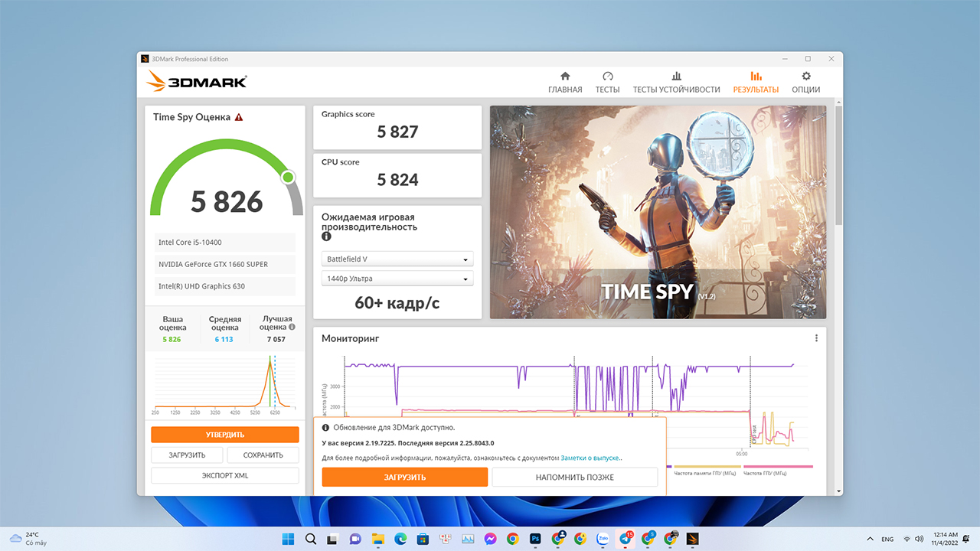Screen dimensions: 980x551
Task: Click the update notification info icon
Action: (x=325, y=428)
